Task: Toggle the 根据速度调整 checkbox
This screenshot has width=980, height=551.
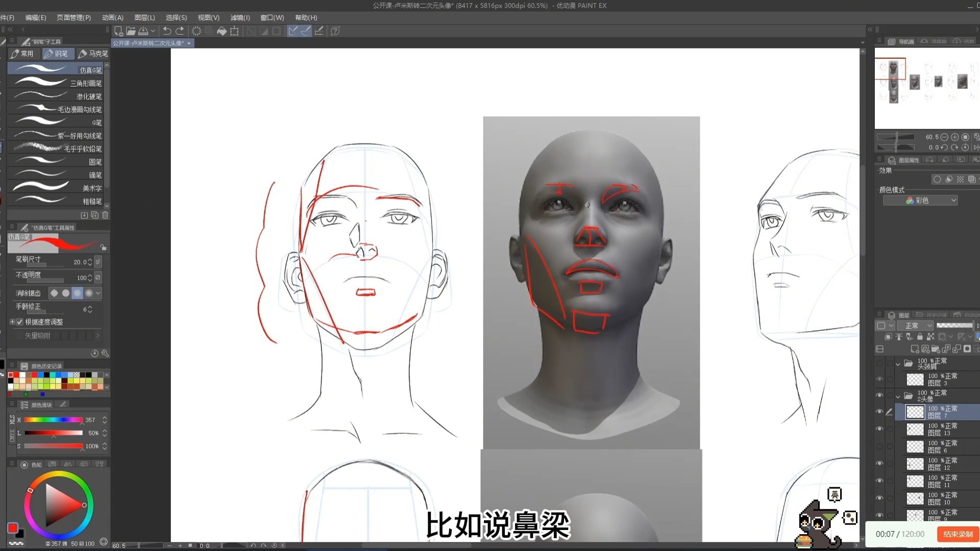Action: click(x=20, y=322)
